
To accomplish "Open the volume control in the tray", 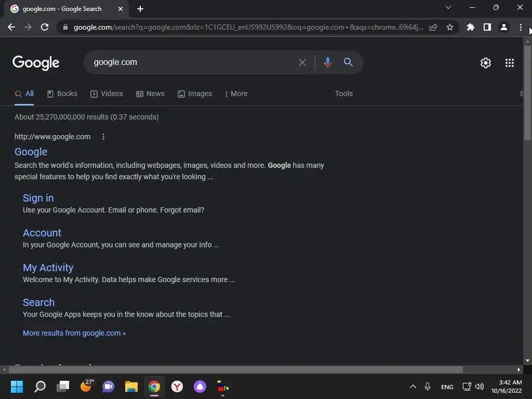I will (480, 387).
